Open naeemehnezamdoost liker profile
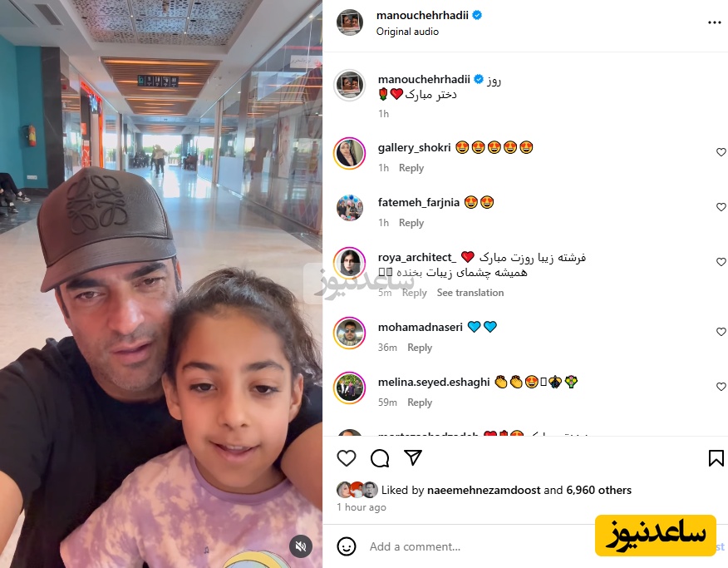The image size is (728, 568). tap(484, 490)
